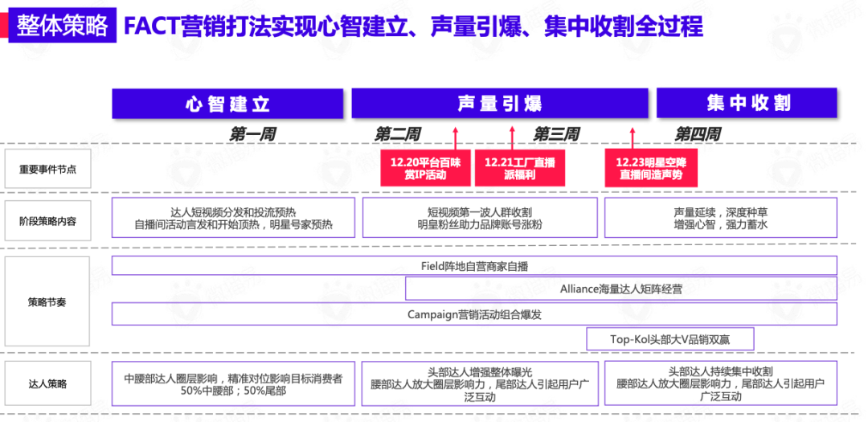Click the Campaign营销活动组合爆发 bar
Screen dimensions: 868x422
pyautogui.click(x=474, y=314)
